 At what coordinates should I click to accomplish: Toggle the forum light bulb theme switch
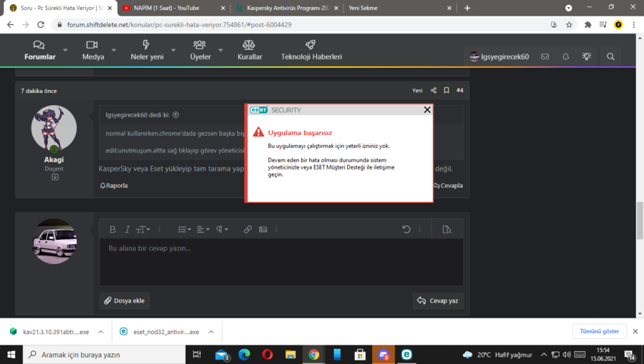point(587,56)
